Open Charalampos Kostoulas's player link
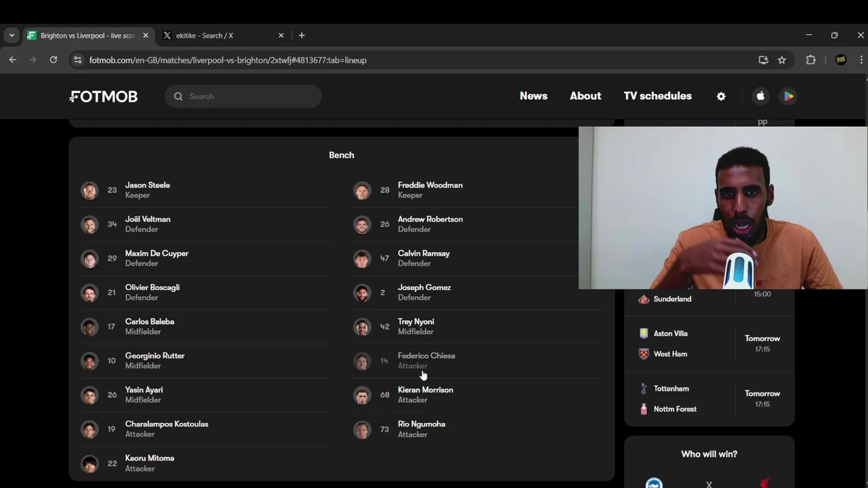Image resolution: width=868 pixels, height=488 pixels. click(166, 424)
